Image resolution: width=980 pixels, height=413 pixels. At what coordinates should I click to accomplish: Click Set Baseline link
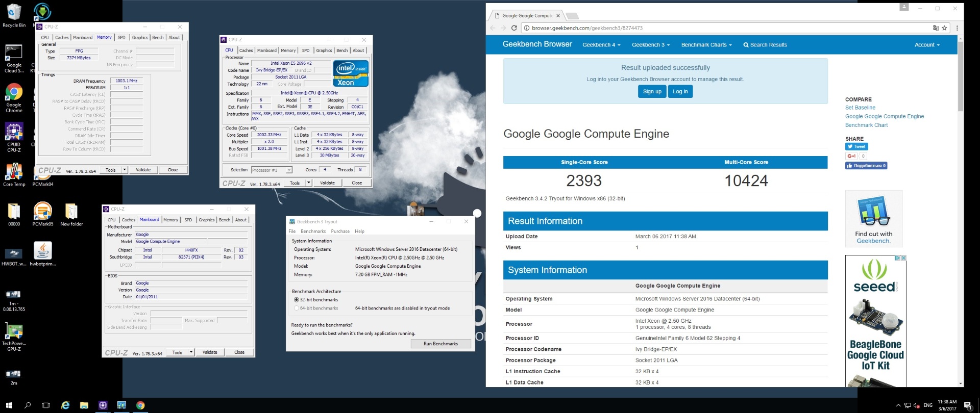pos(860,108)
